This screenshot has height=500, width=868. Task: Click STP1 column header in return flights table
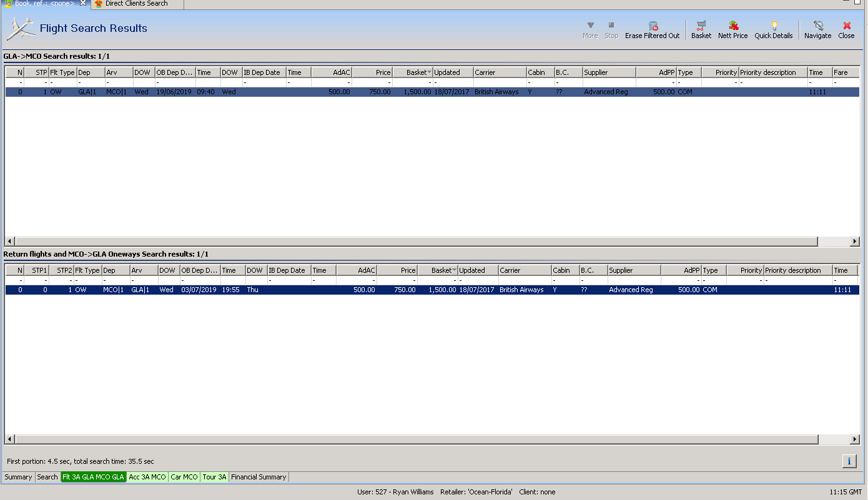(x=36, y=270)
